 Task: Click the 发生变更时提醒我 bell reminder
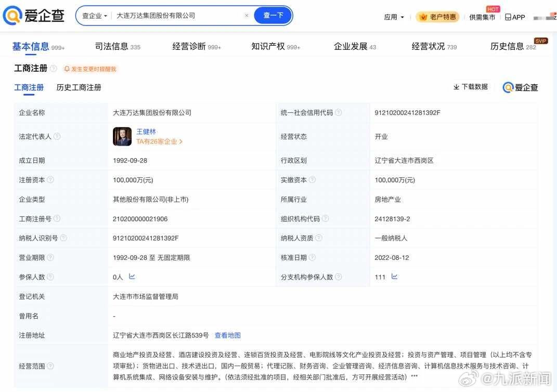(x=90, y=69)
